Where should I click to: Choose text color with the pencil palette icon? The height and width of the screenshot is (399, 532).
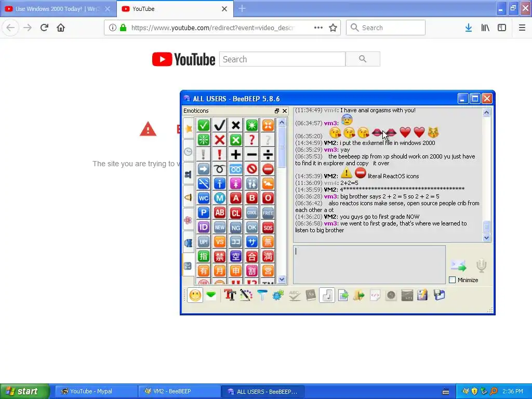[x=246, y=295]
